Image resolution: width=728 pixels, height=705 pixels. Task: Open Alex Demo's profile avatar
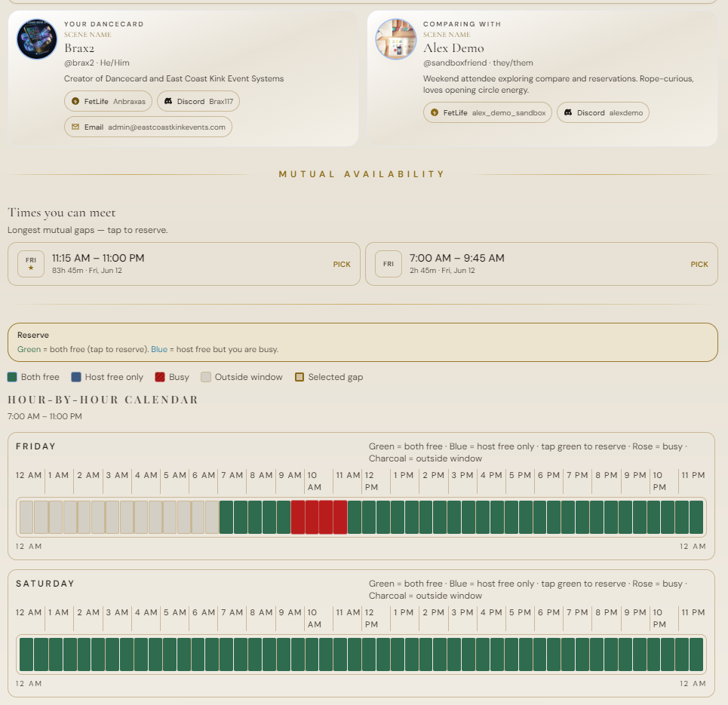396,39
